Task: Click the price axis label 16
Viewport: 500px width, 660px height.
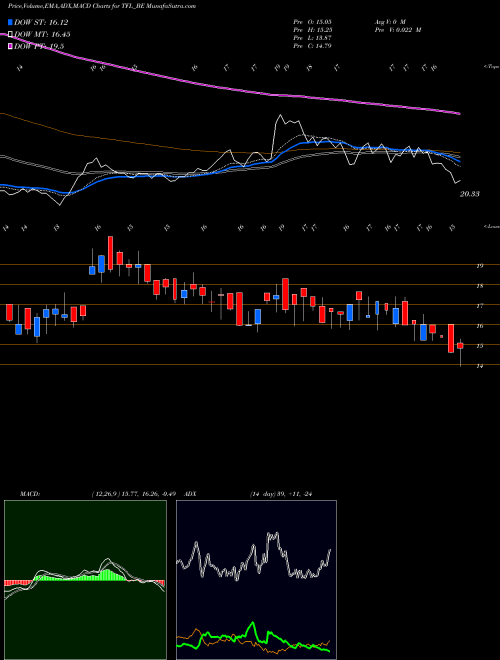Action: click(479, 326)
